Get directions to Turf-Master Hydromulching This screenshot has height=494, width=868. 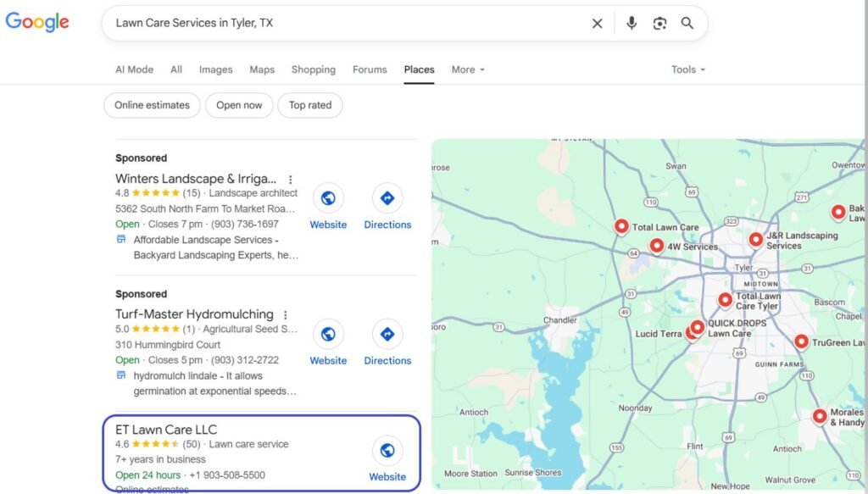[387, 334]
